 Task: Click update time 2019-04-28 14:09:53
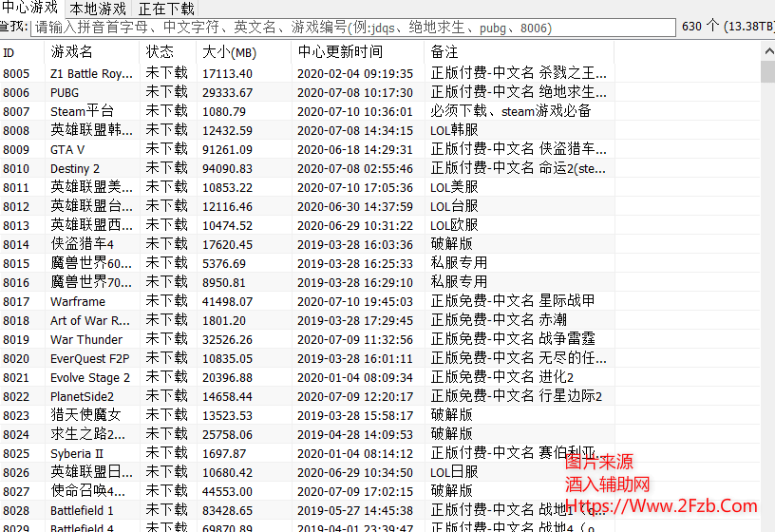[355, 434]
